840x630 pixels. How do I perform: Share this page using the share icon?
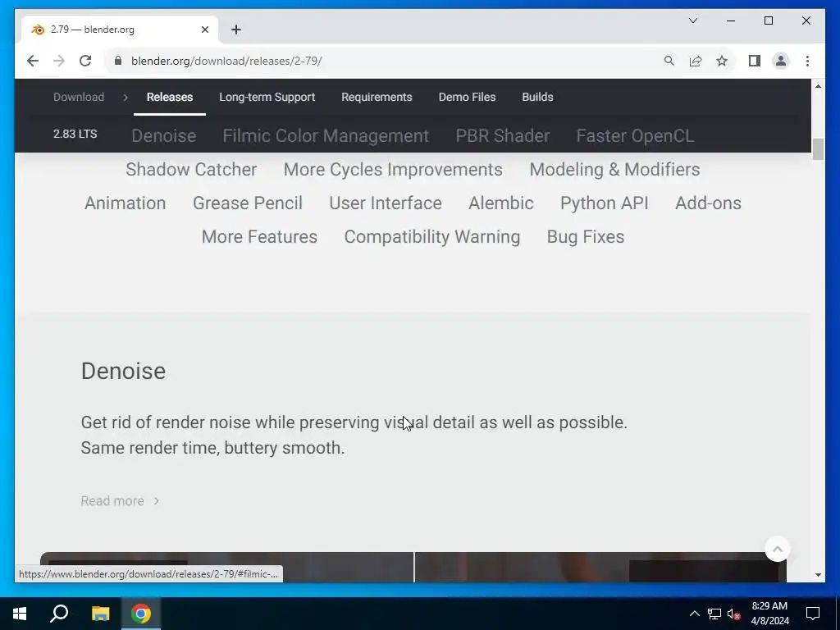[x=696, y=61]
